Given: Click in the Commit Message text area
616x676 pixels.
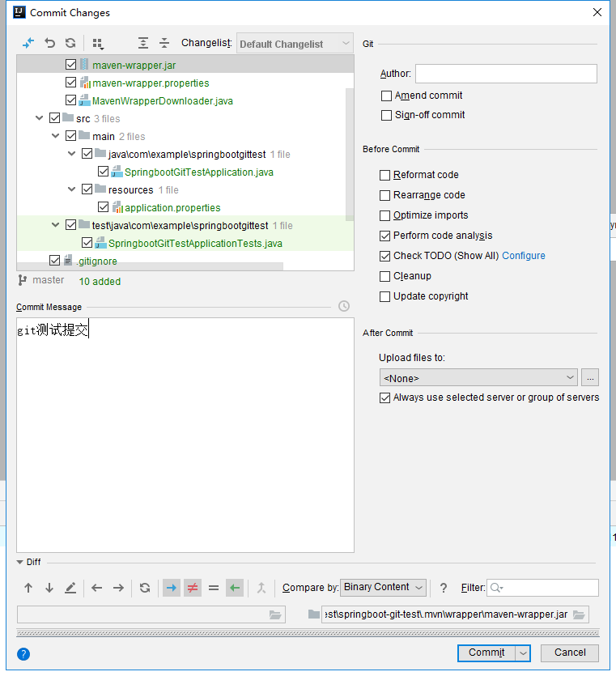Looking at the screenshot, I should (x=185, y=435).
